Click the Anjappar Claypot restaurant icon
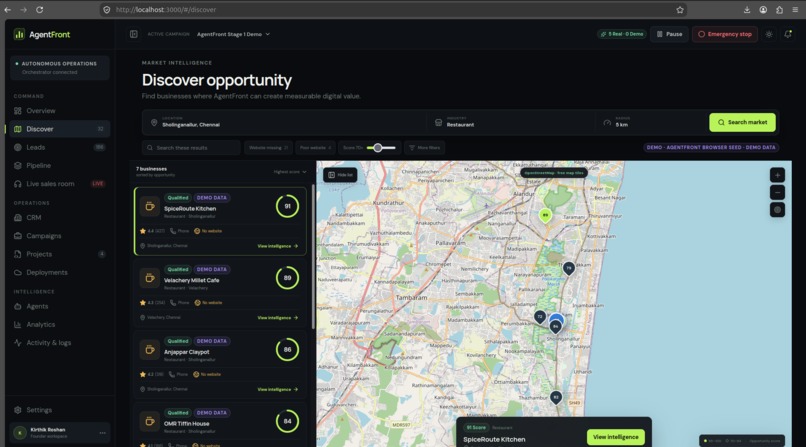806x447 pixels. [x=150, y=349]
